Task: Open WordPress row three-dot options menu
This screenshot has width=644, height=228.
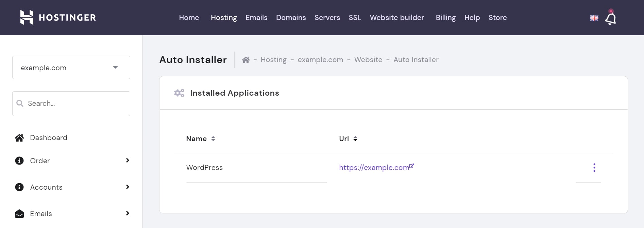Action: click(594, 168)
